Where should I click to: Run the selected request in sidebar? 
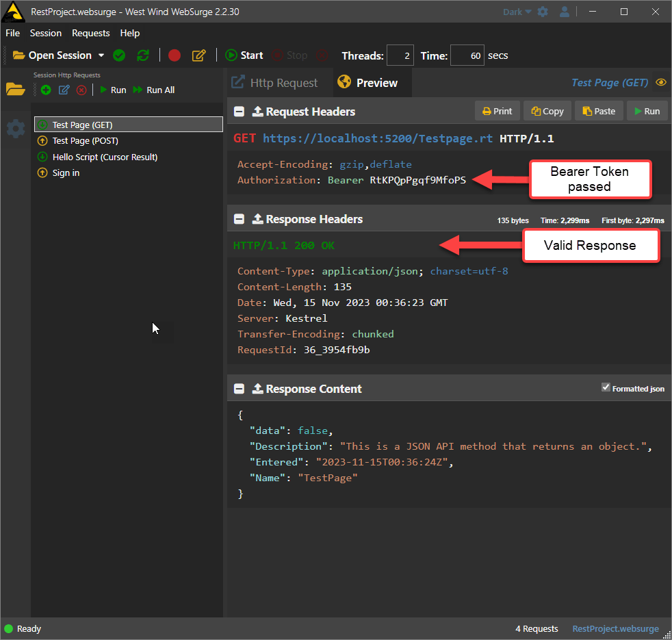pos(113,90)
